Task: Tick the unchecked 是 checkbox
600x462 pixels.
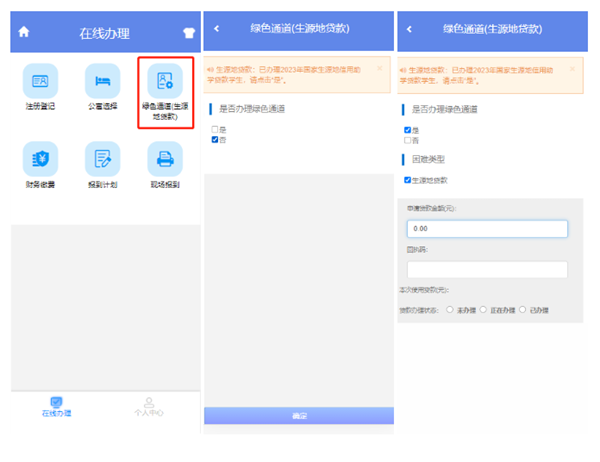Action: (x=215, y=130)
